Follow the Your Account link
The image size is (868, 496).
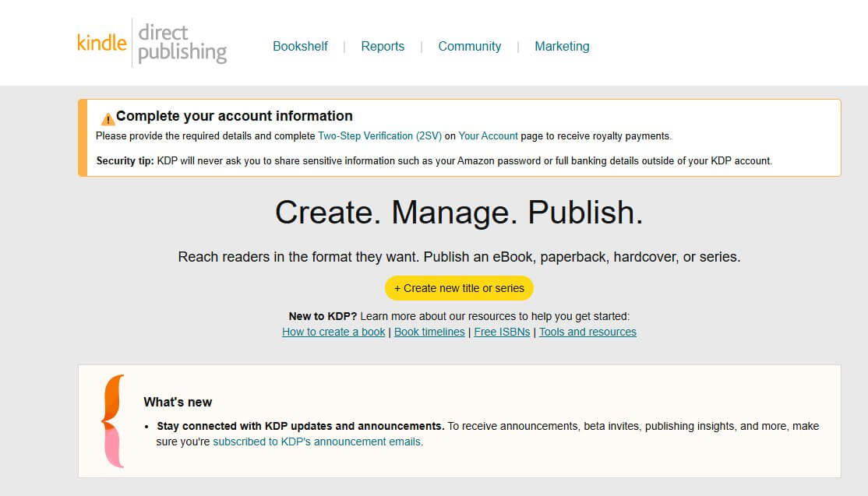pyautogui.click(x=488, y=136)
